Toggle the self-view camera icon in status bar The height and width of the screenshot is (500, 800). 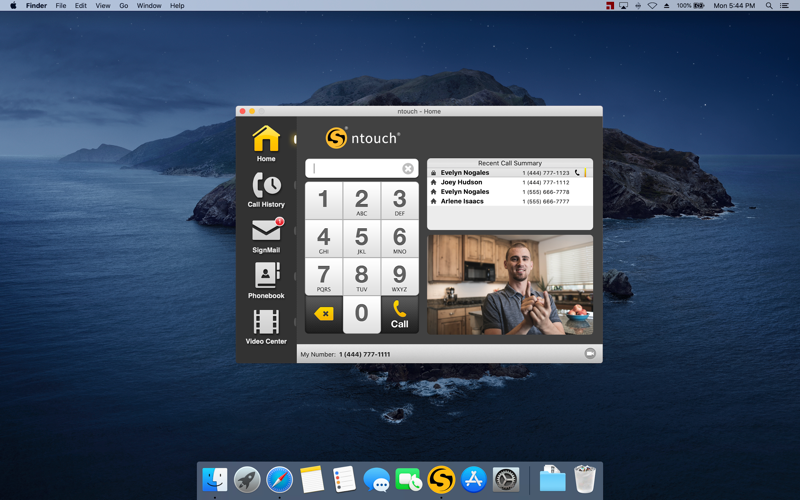[x=590, y=354]
